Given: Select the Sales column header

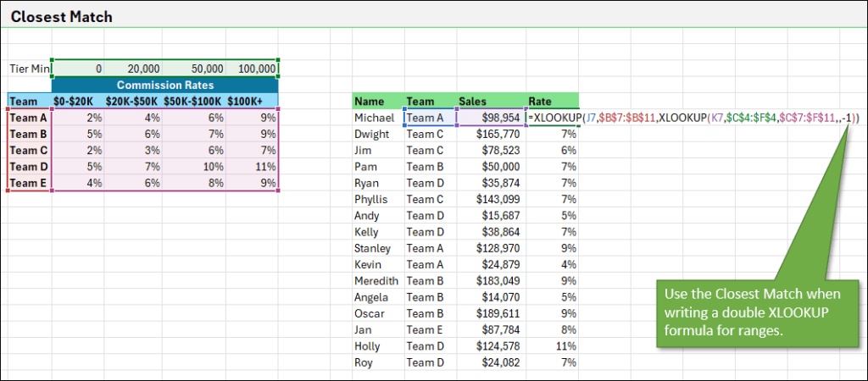Looking at the screenshot, I should point(473,102).
